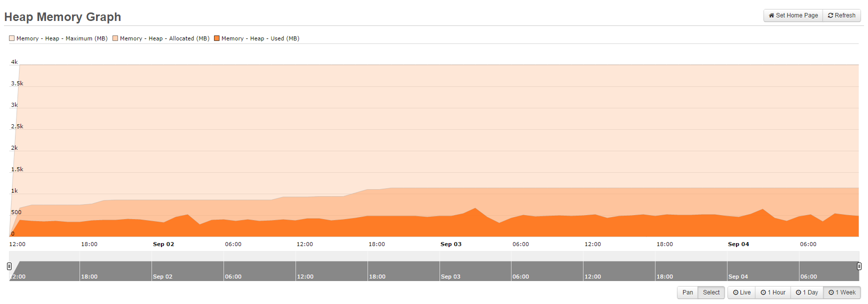Click the clock icon beside 1 Hour
Screen dimensions: 868x304
763,293
